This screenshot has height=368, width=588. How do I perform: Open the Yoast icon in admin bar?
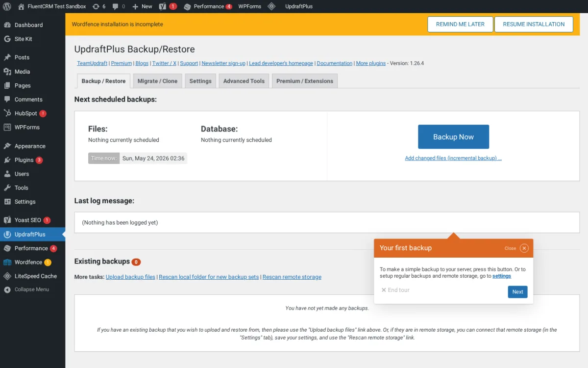pyautogui.click(x=162, y=6)
